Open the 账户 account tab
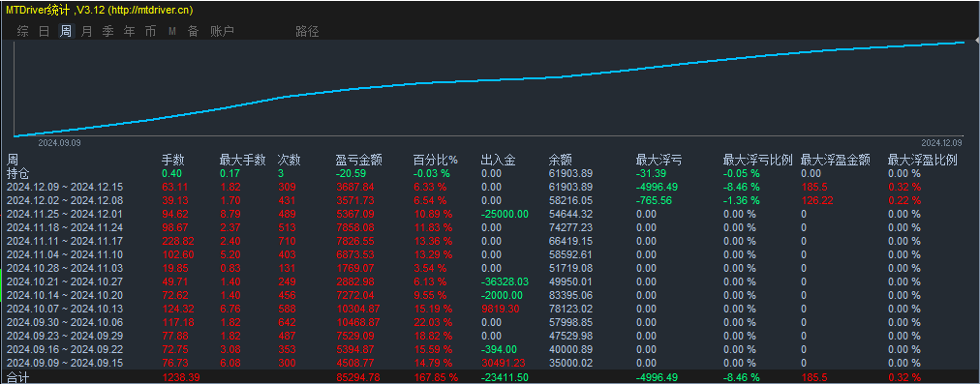Screen dimensions: 980x384 [x=223, y=31]
